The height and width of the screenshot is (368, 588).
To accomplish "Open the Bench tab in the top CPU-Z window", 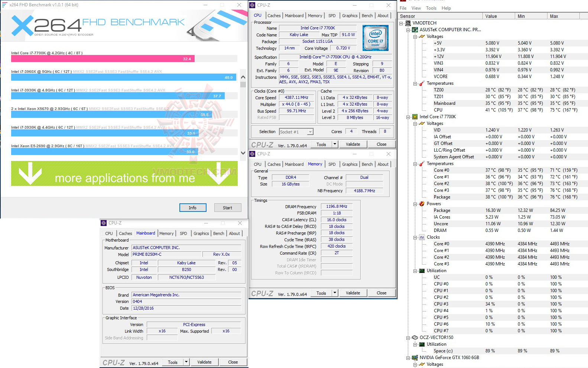I will pyautogui.click(x=367, y=16).
